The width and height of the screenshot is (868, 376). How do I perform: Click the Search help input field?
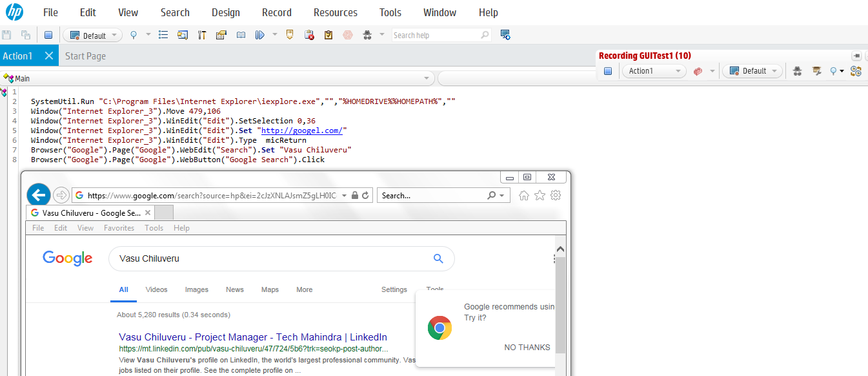pyautogui.click(x=432, y=34)
